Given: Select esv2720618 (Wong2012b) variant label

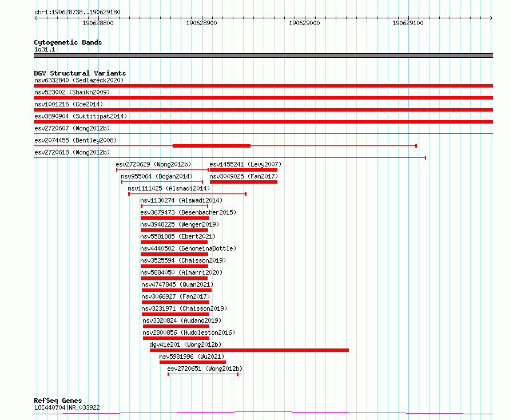Looking at the screenshot, I should coord(72,152).
